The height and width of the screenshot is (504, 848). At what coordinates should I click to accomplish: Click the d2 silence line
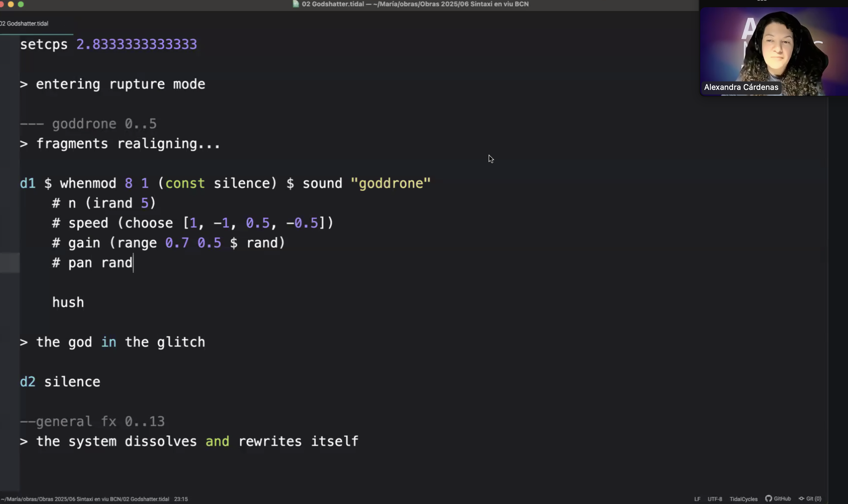(60, 382)
